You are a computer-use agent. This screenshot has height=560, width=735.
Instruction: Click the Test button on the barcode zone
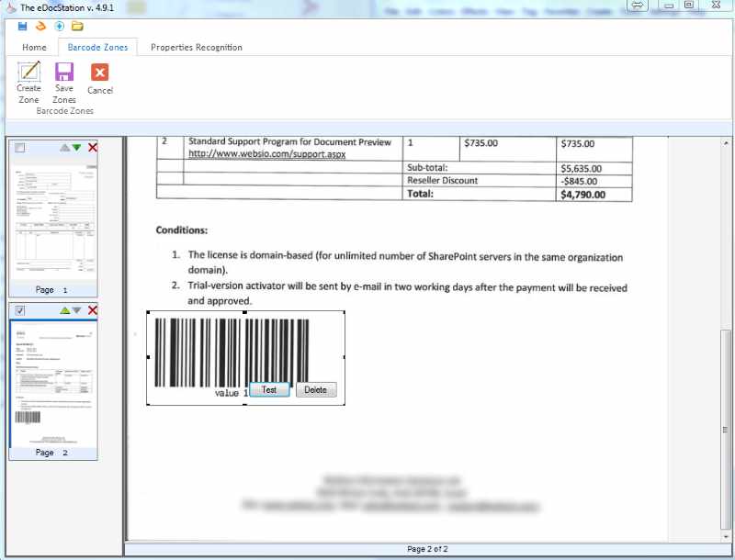(269, 389)
